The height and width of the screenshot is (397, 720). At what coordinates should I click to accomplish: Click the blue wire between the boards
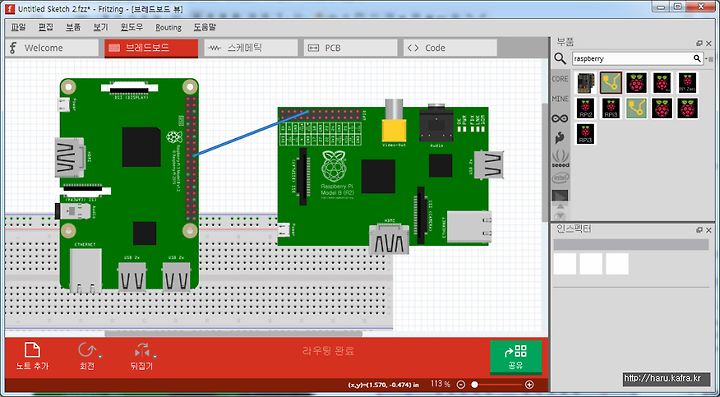tap(251, 133)
